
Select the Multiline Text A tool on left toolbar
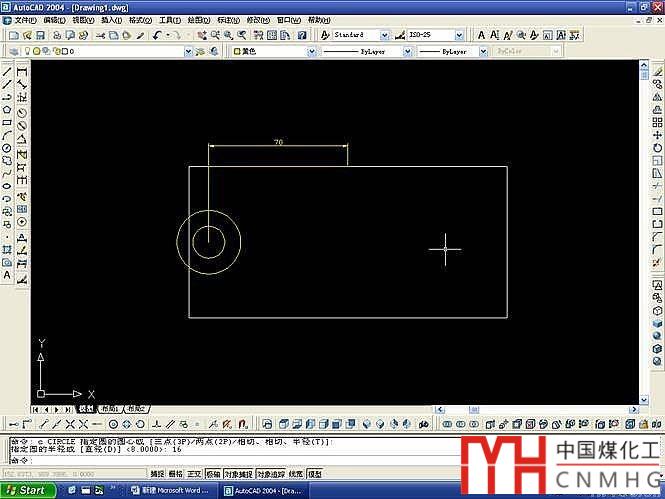coord(7,275)
